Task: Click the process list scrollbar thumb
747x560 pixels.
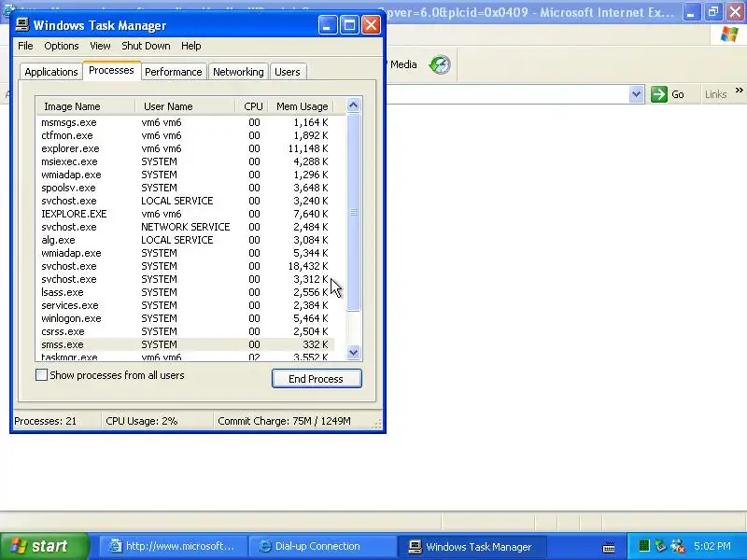Action: [354, 212]
